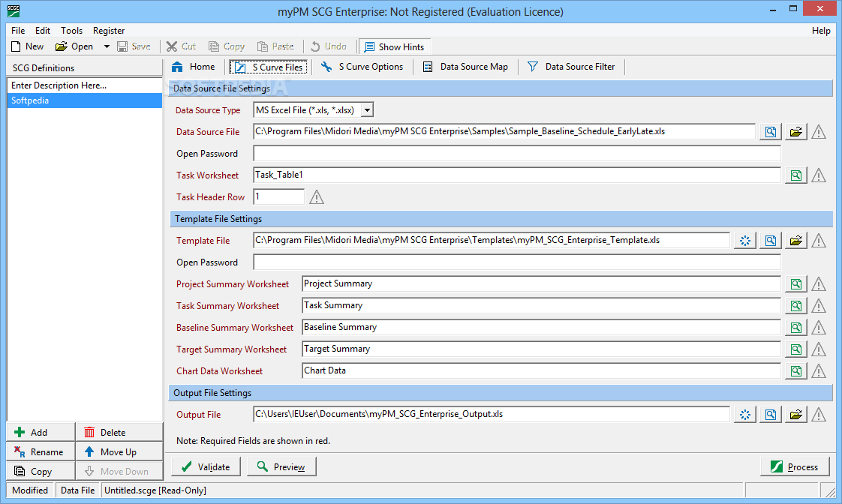
Task: Click the Output File path field
Action: (492, 414)
